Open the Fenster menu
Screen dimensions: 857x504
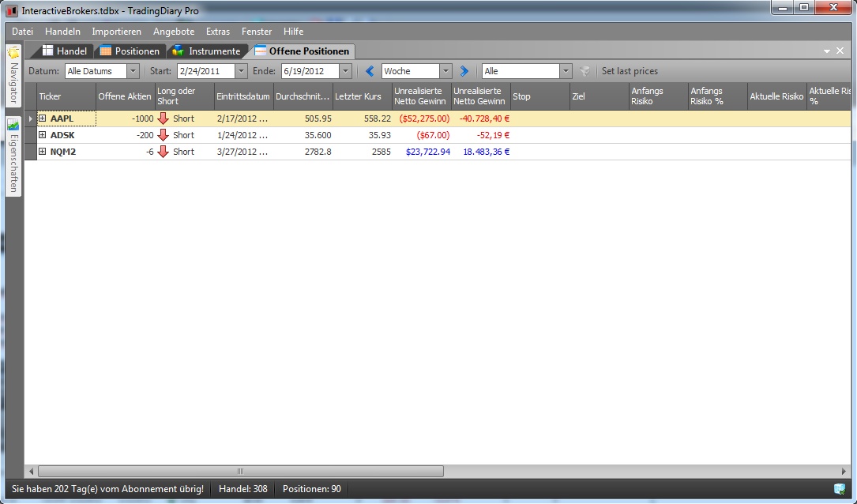(257, 32)
